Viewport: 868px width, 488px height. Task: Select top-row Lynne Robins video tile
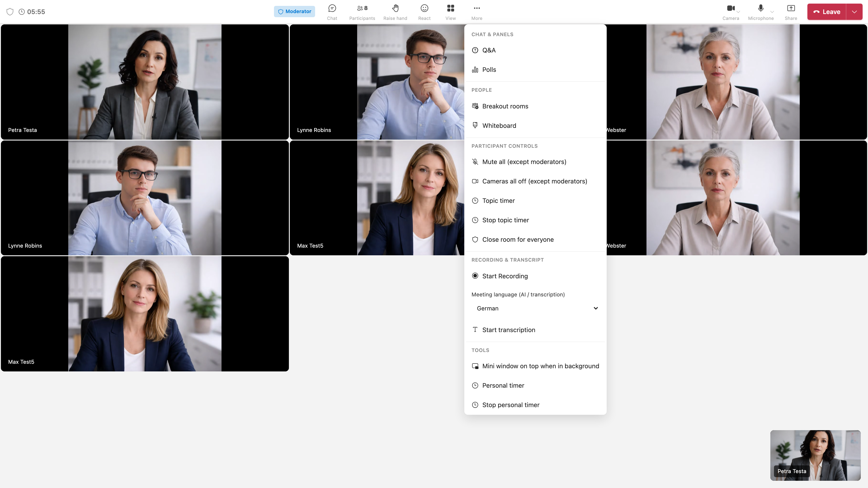tap(377, 82)
